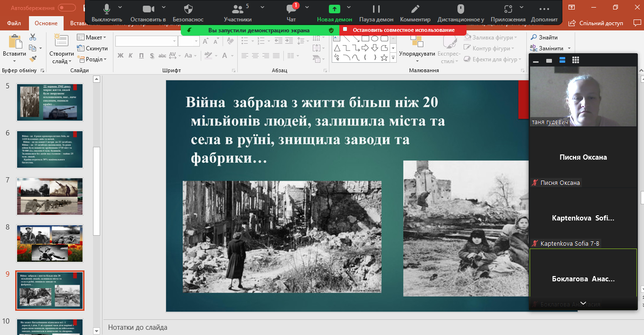The image size is (644, 335).
Task: Pick the star shape in the shapes gallery
Action: [x=384, y=57]
